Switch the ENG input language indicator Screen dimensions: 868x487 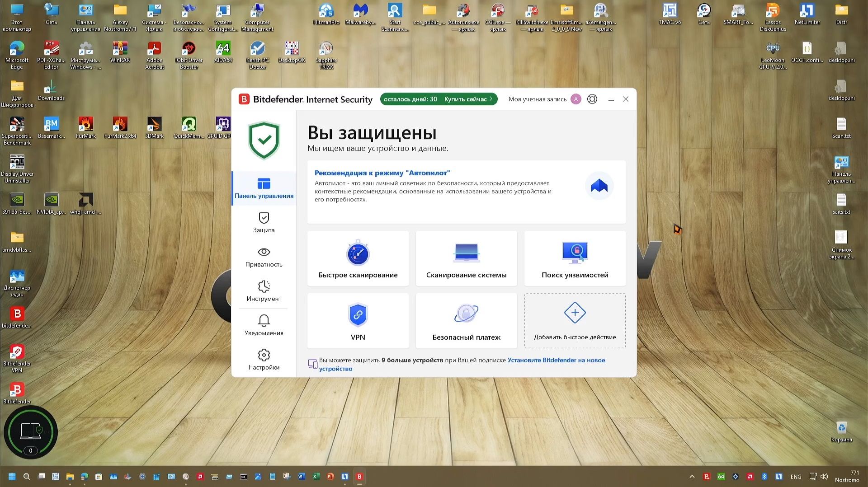coord(796,477)
